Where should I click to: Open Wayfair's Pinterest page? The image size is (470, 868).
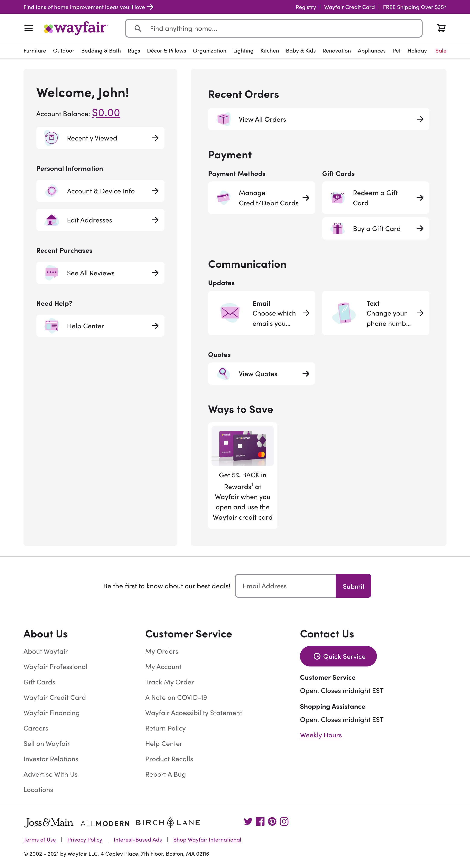click(x=272, y=821)
